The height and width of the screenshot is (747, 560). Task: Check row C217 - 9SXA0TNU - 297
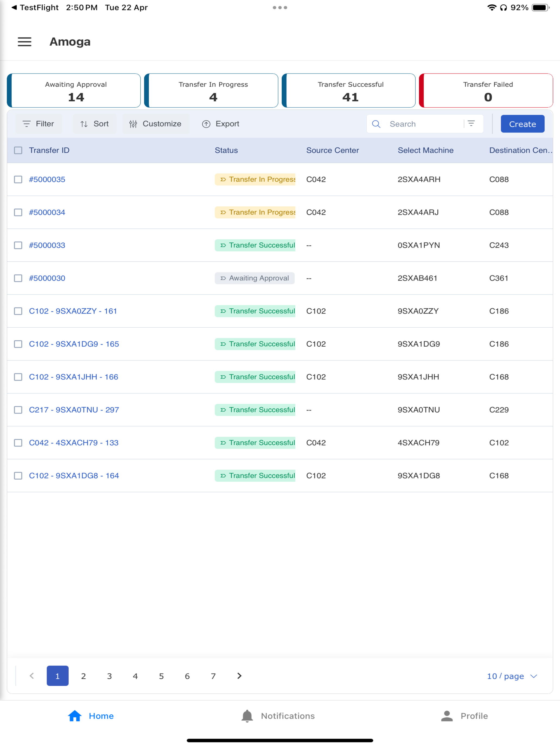pos(18,410)
